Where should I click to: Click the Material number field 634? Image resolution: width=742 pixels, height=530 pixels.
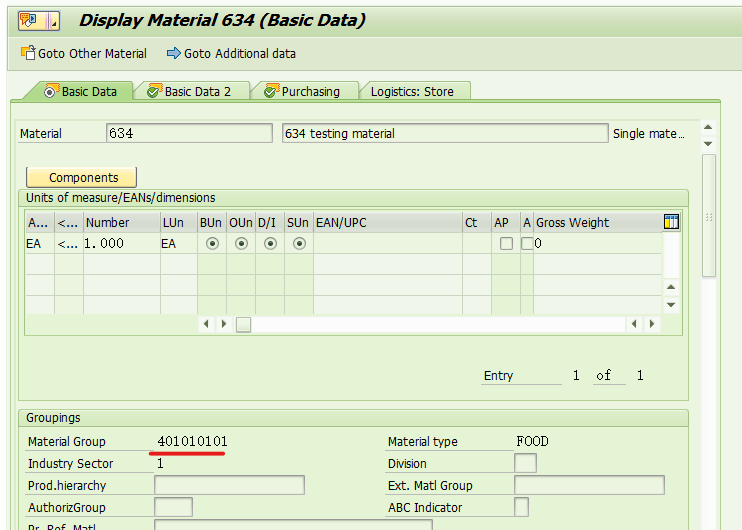(189, 133)
